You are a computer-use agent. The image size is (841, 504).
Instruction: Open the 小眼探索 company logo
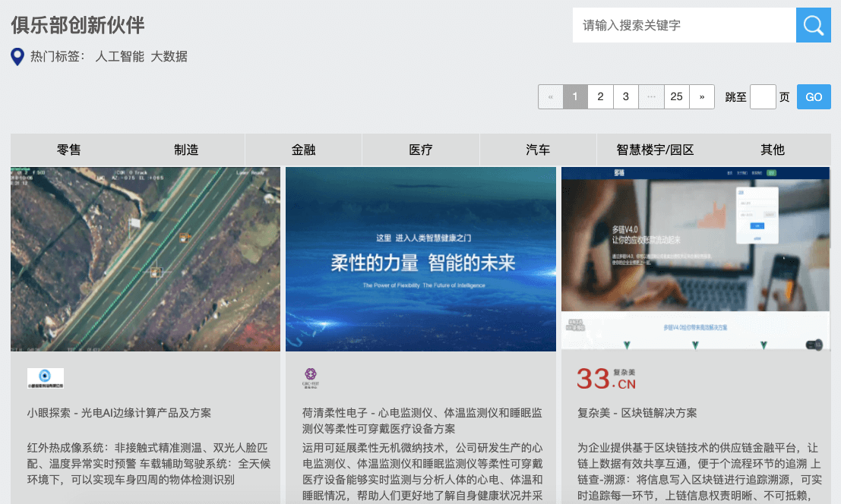pos(46,377)
